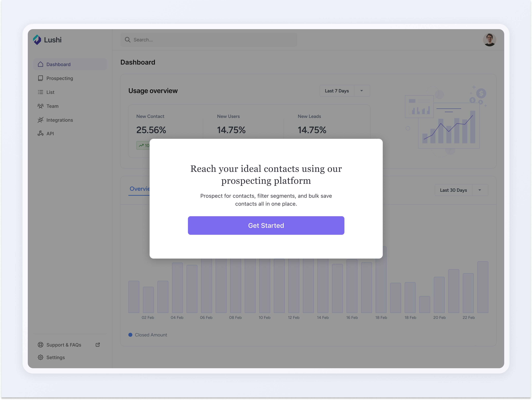
Task: Click the List sidebar icon
Action: coord(40,92)
